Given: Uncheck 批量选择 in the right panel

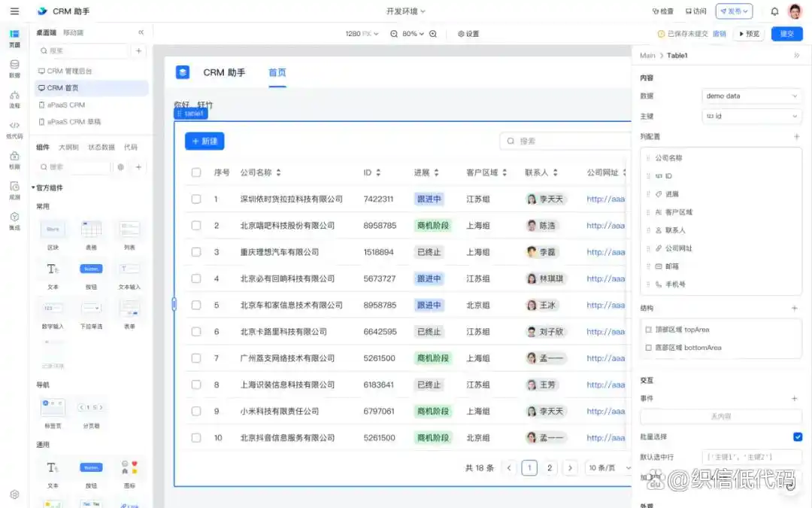Looking at the screenshot, I should [798, 437].
